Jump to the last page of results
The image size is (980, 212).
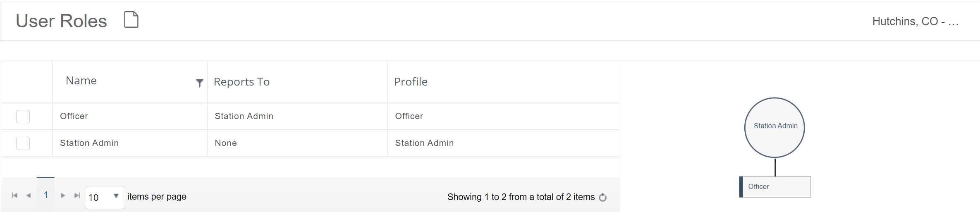(77, 195)
